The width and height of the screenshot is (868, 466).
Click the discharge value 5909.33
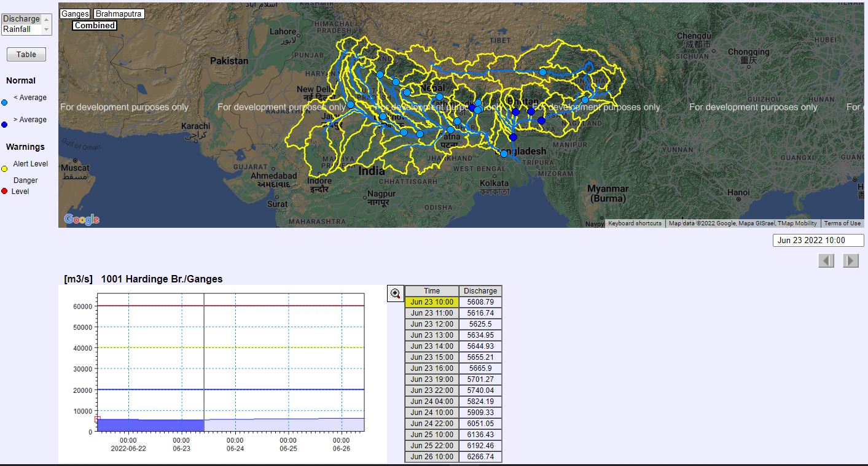pyautogui.click(x=480, y=413)
